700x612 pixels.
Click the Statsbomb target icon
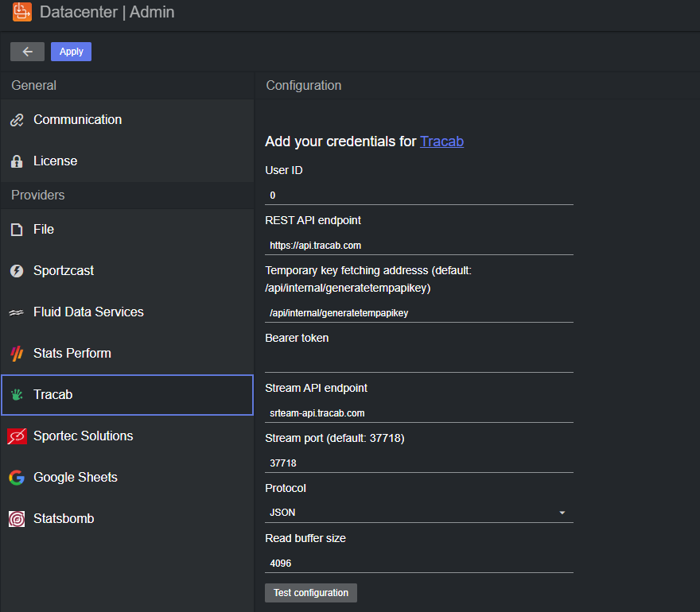click(17, 519)
